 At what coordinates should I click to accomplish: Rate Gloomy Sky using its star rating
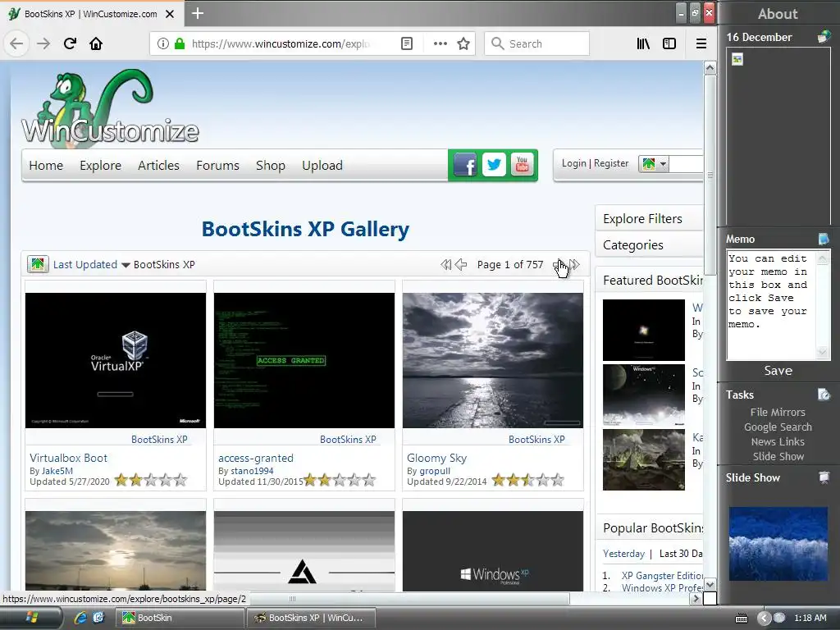(527, 480)
